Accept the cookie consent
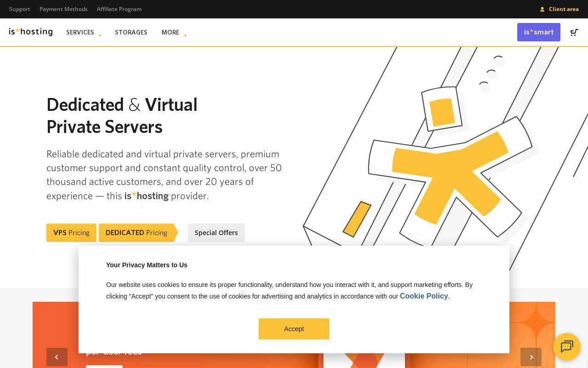 294,329
